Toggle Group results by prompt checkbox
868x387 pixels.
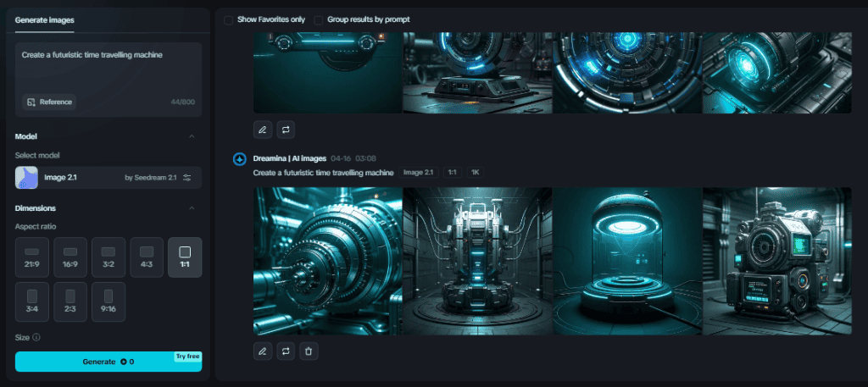pos(318,19)
